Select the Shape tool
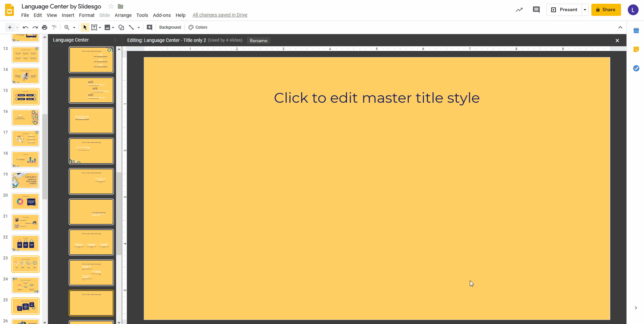644x324 pixels. coord(121,27)
